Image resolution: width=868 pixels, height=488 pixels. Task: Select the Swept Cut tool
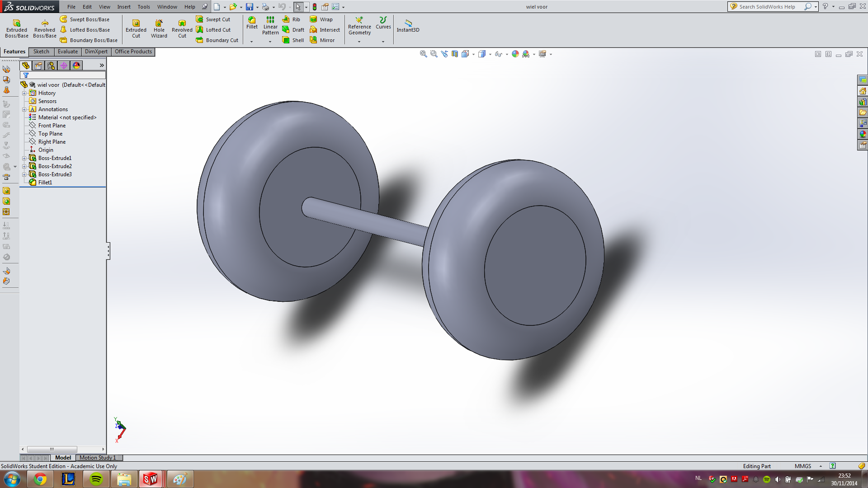point(213,19)
